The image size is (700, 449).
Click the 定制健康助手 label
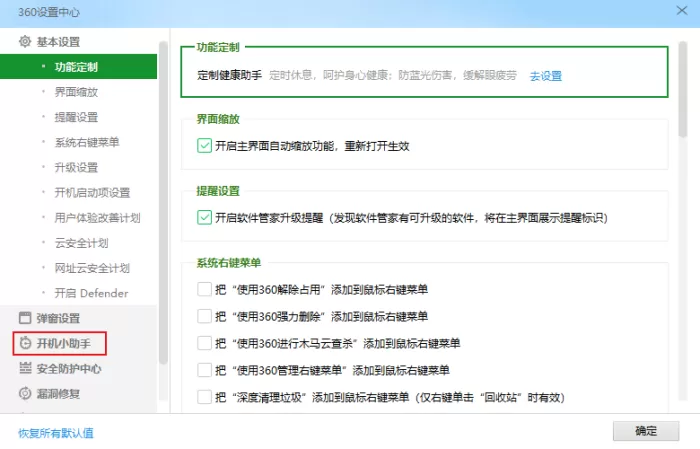coord(229,75)
